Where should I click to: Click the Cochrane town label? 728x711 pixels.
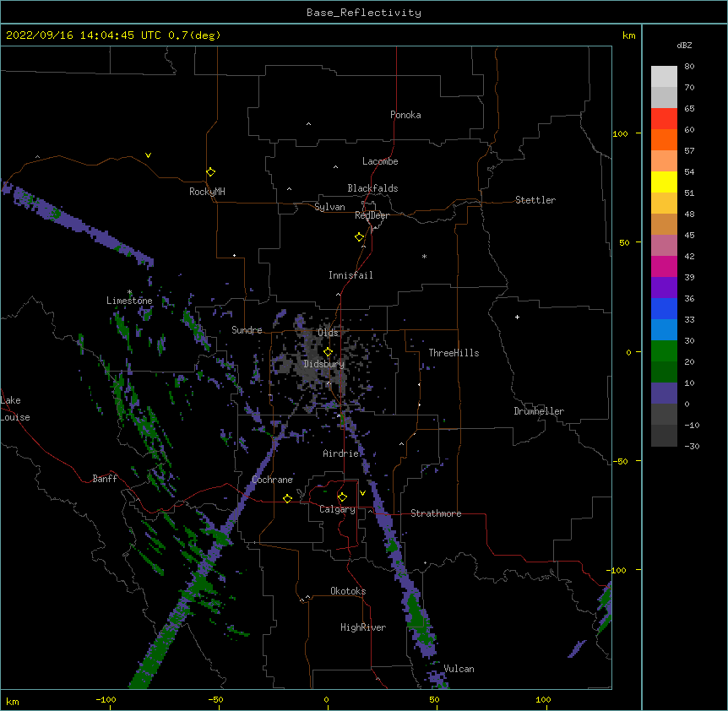point(272,480)
